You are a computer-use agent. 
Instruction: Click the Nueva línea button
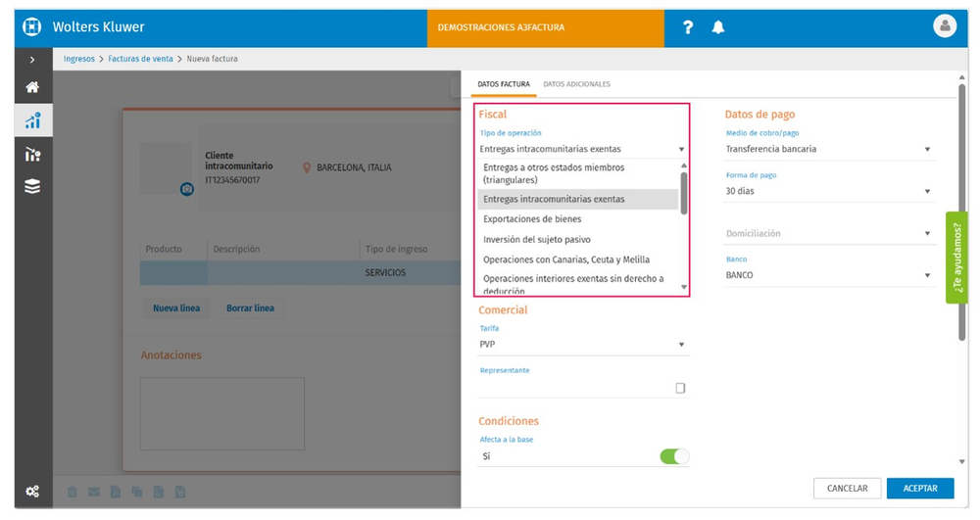click(x=176, y=308)
